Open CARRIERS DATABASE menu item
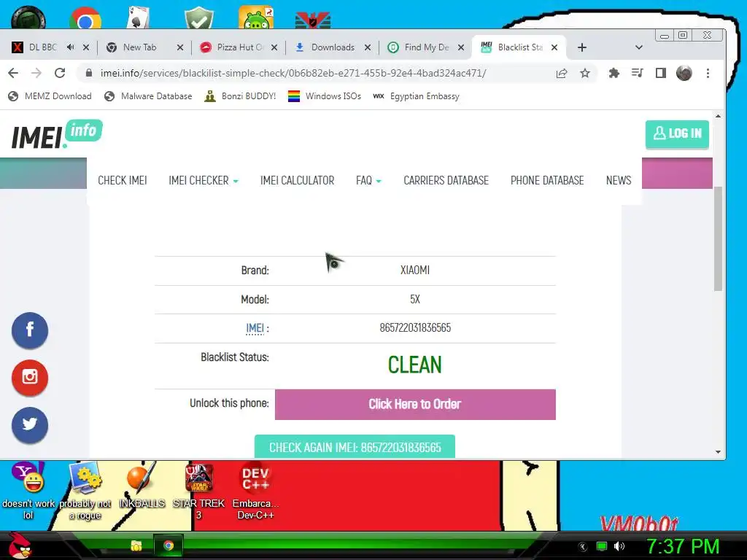This screenshot has width=747, height=560. click(446, 181)
